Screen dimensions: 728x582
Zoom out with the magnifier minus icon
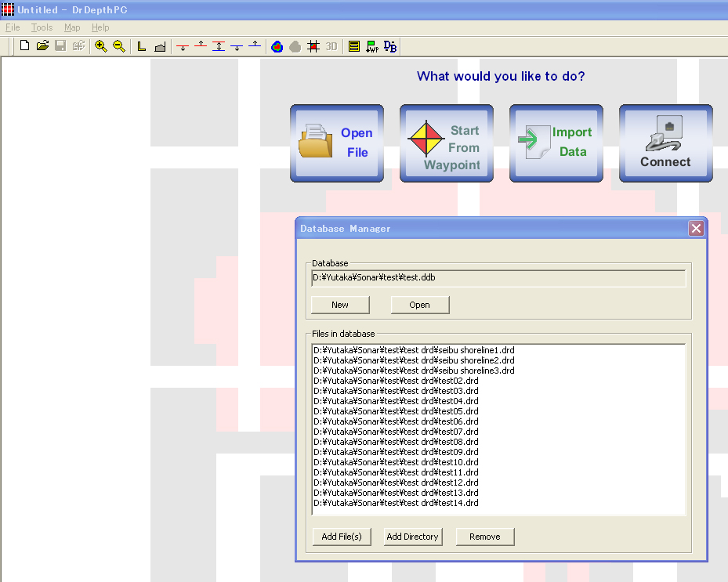[x=119, y=46]
